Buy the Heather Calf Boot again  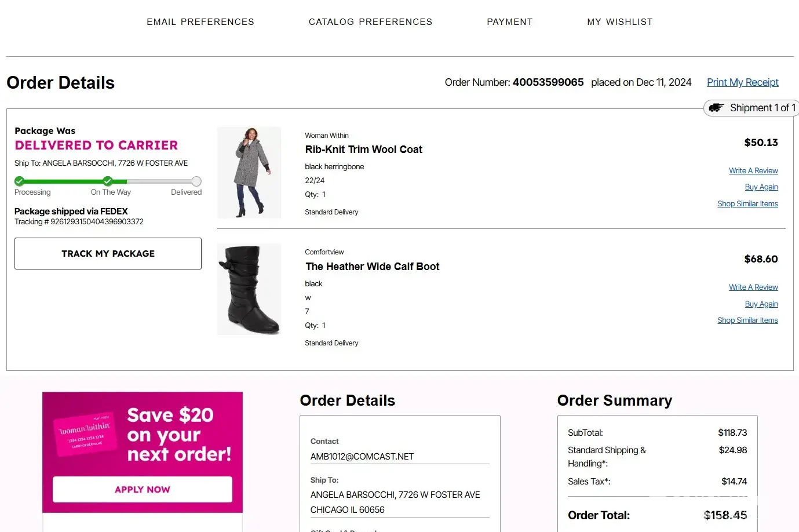[761, 304]
